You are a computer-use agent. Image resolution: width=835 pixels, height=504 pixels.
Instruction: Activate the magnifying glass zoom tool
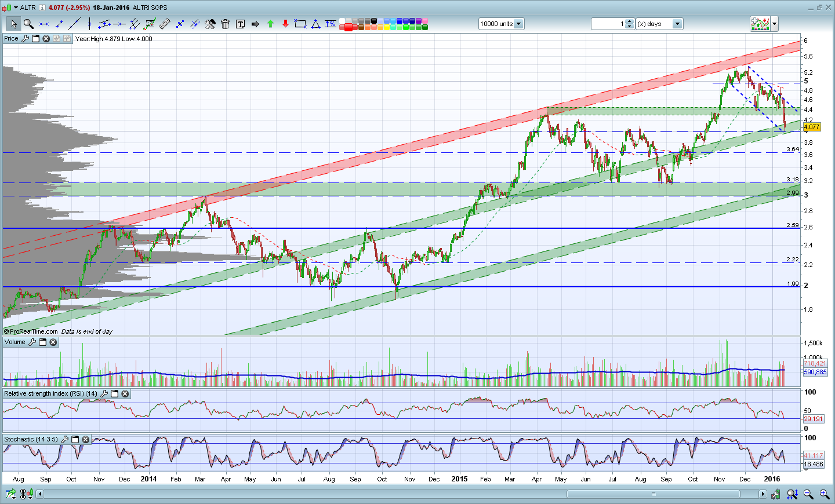tap(28, 24)
